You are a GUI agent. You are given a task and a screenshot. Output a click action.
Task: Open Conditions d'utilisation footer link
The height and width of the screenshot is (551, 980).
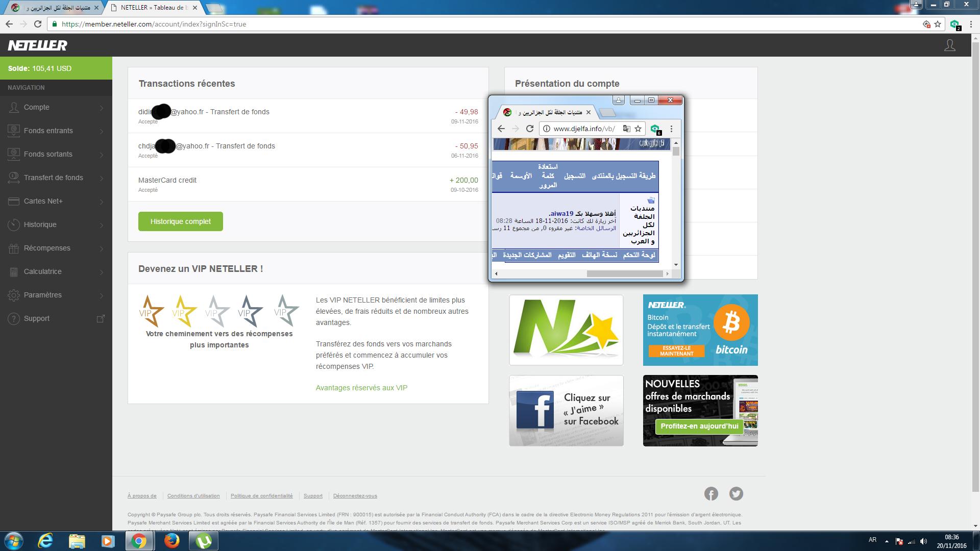coord(193,496)
